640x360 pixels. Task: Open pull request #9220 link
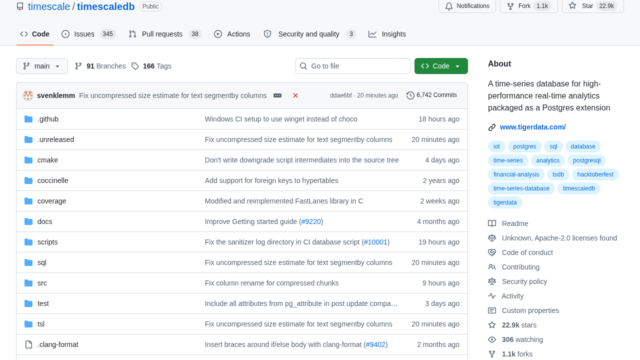point(311,222)
